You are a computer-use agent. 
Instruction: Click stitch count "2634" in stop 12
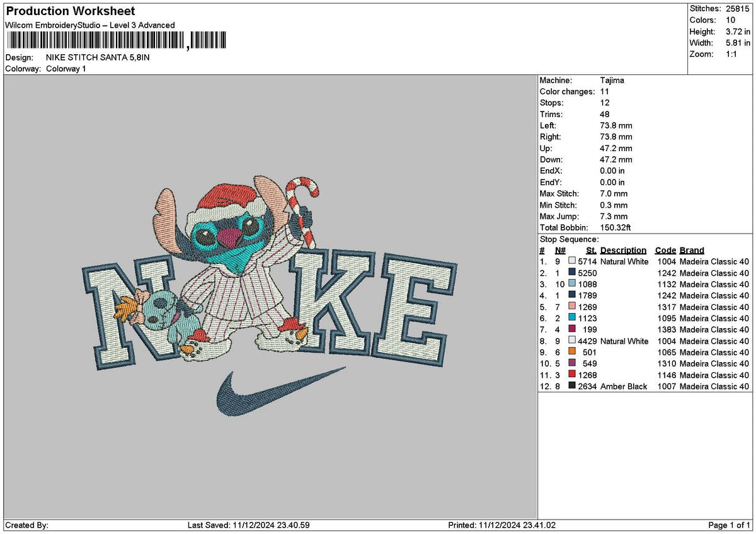pyautogui.click(x=587, y=386)
